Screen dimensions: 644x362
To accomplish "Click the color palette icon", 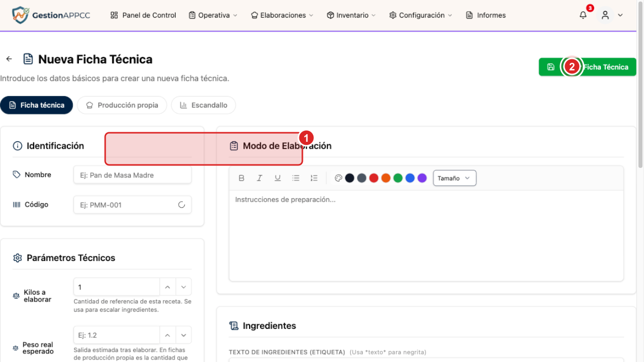I will click(339, 178).
